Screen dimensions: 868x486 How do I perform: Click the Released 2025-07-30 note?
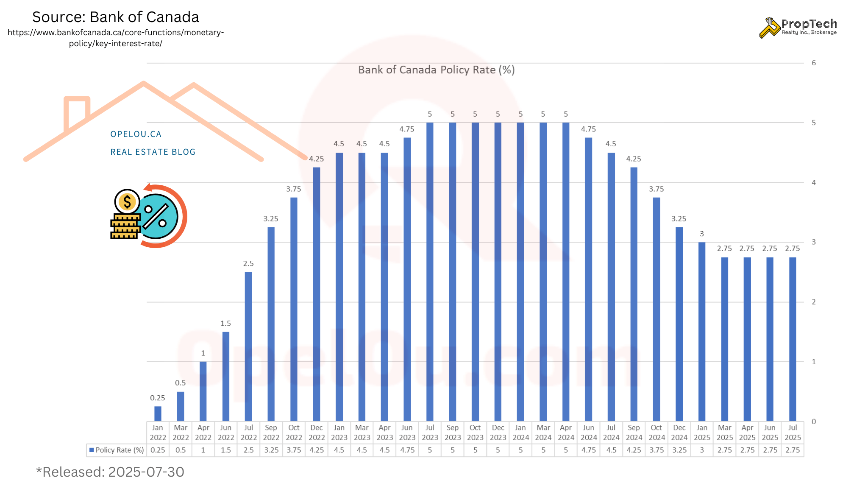click(110, 472)
